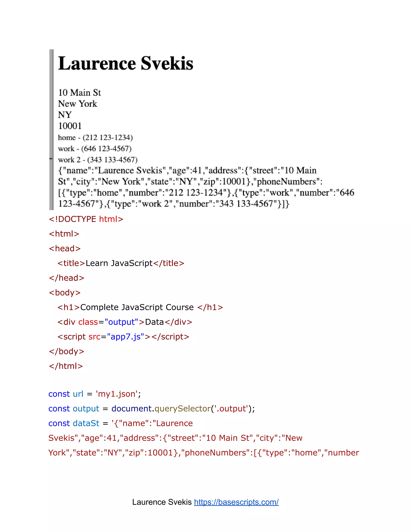Click the 'work - (646 123-4567)' phone entry
Screen dimensions: 411x532
(95, 149)
